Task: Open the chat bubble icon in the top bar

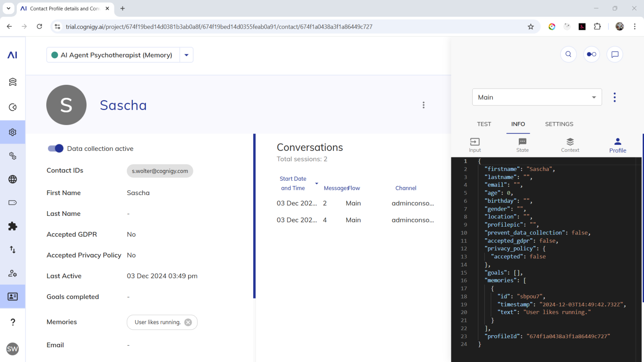Action: 615,54
